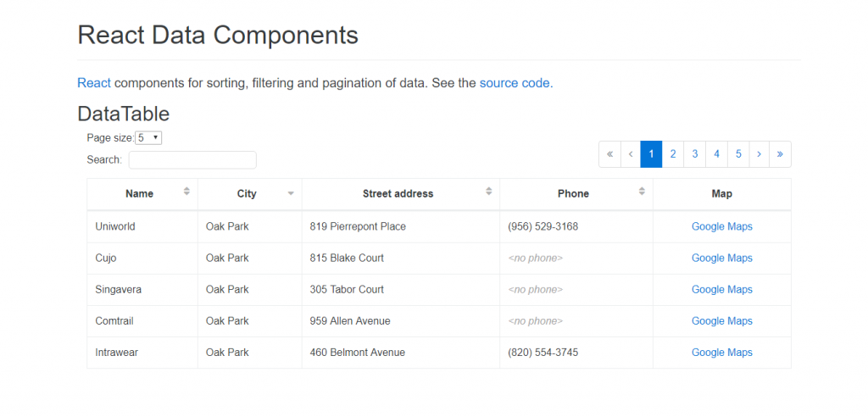Select page 2 in pagination

[672, 154]
